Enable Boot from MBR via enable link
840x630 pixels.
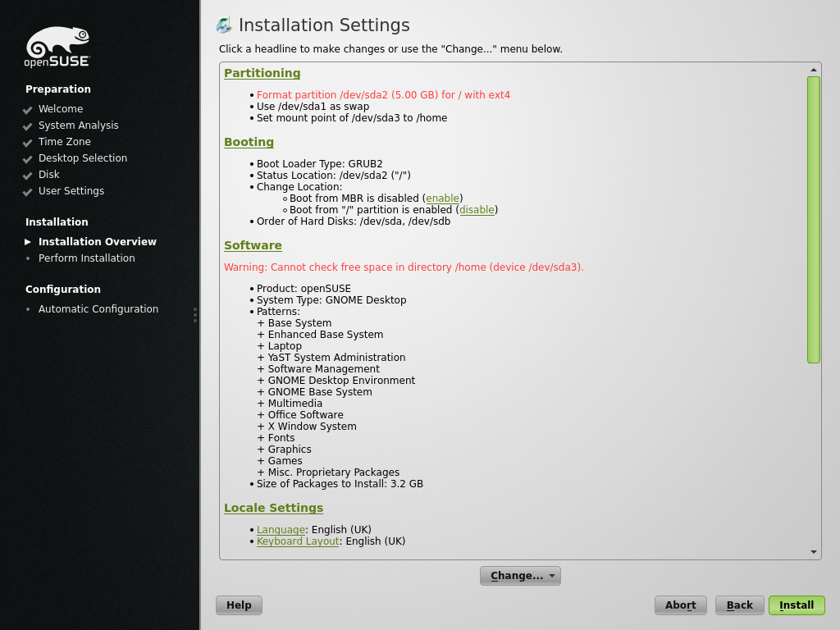(x=442, y=199)
